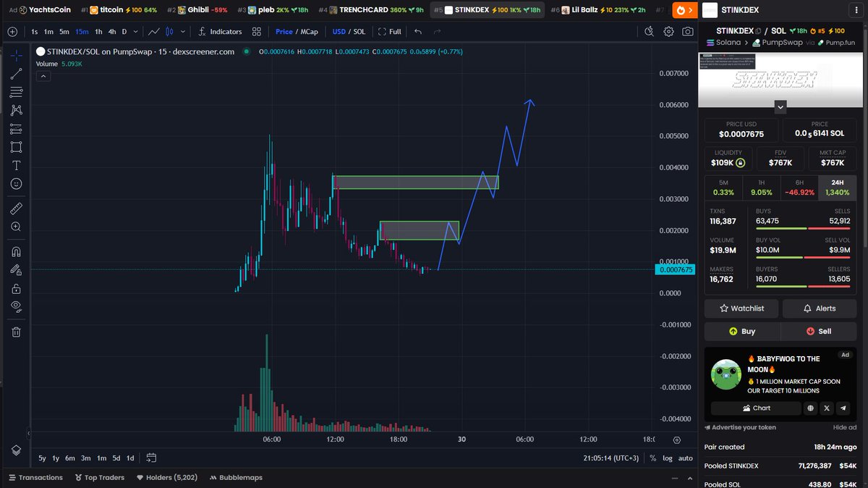The height and width of the screenshot is (488, 868).
Task: Open the trending fire orange button
Action: (684, 10)
